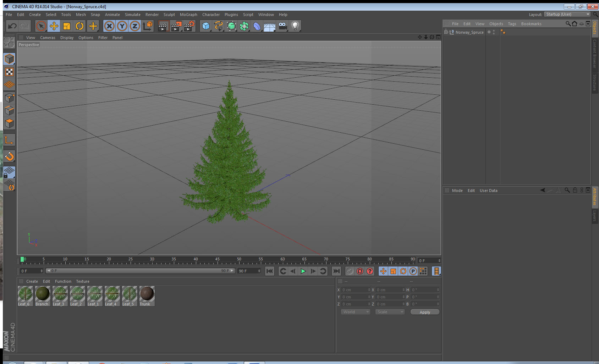Enable Axis mode L-shaped icon
The width and height of the screenshot is (599, 364).
(9, 140)
